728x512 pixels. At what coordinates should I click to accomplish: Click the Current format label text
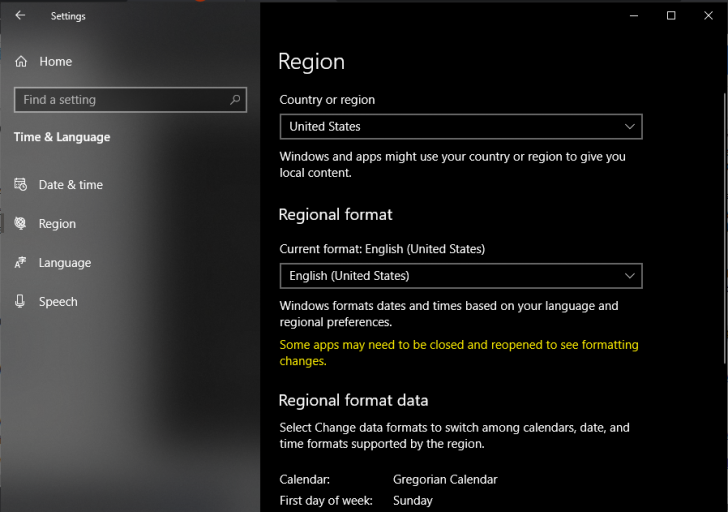(382, 249)
